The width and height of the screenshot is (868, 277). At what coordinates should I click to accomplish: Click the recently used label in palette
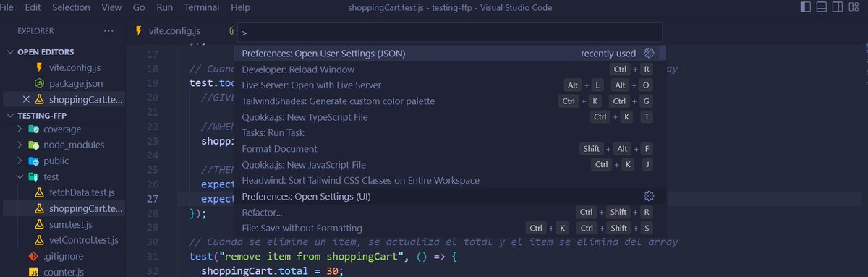(608, 54)
